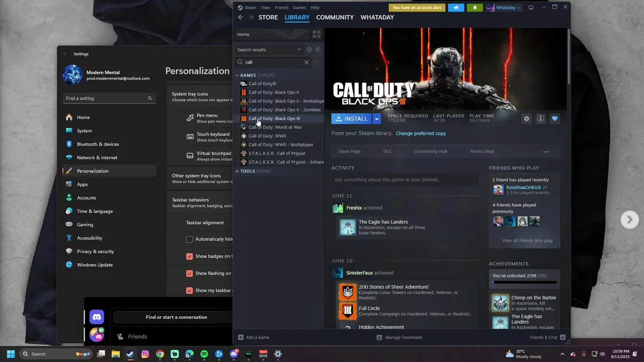Click the library search field containing call
644x362 pixels.
tap(273, 62)
